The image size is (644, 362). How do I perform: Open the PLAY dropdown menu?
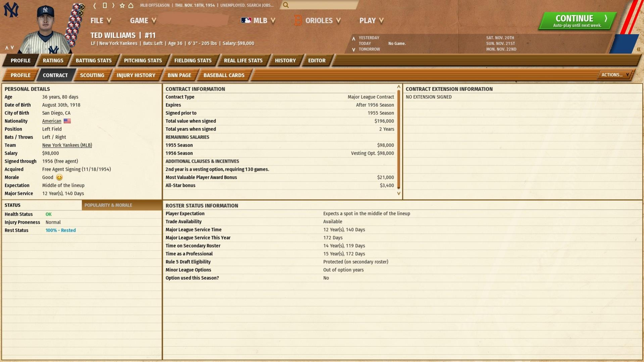371,20
